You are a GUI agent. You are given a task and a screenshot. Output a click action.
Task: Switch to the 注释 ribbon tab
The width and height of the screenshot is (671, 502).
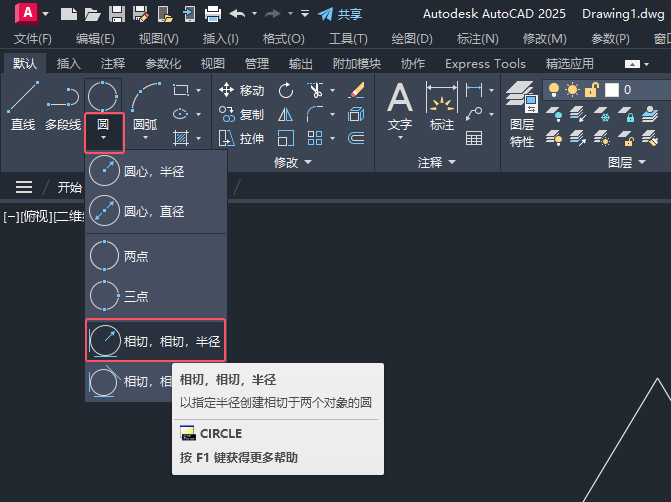click(113, 64)
